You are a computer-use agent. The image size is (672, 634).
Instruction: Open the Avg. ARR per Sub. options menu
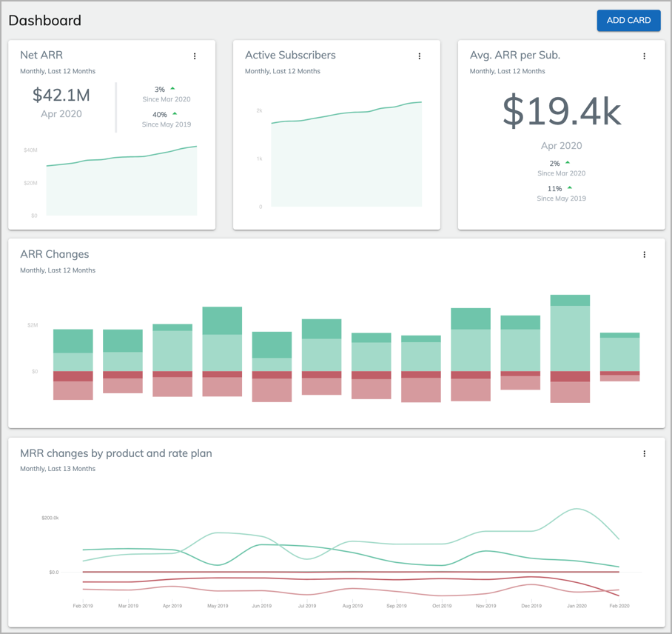(x=644, y=56)
